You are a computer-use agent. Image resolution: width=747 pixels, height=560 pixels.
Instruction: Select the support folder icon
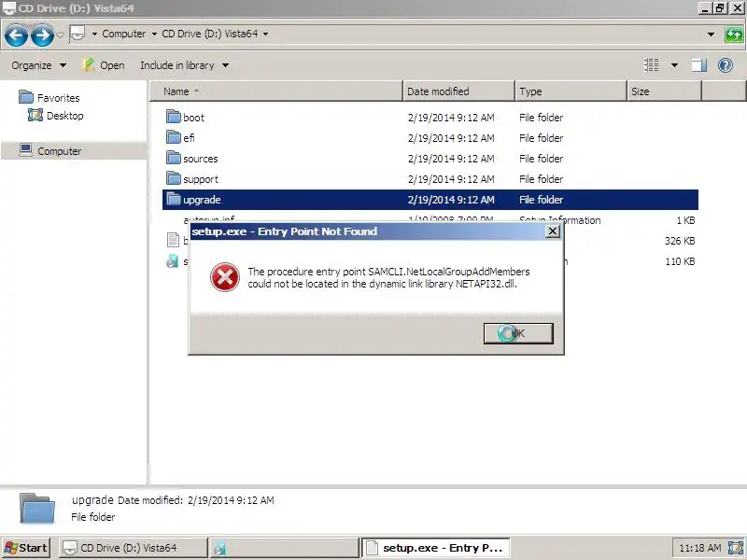click(x=174, y=178)
